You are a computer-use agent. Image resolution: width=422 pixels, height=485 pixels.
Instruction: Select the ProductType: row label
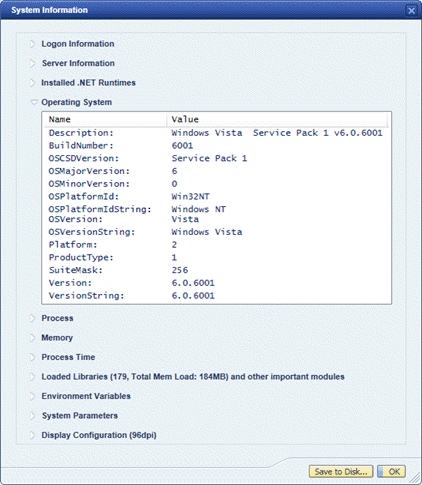(81, 257)
